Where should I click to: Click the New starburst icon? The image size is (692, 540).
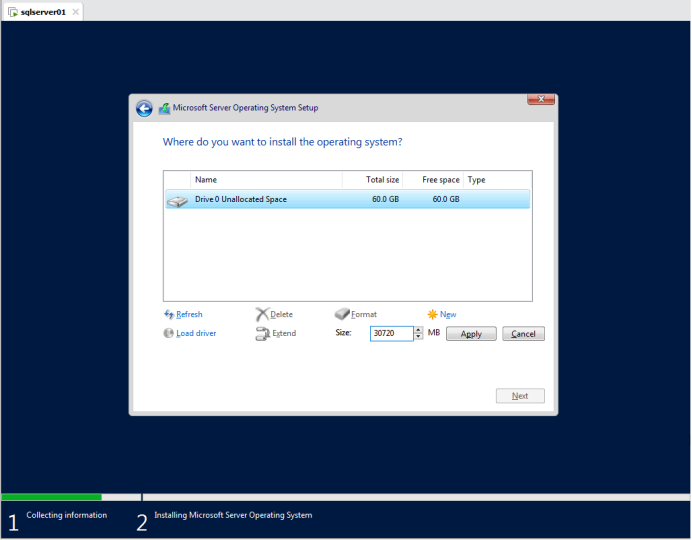pyautogui.click(x=432, y=314)
